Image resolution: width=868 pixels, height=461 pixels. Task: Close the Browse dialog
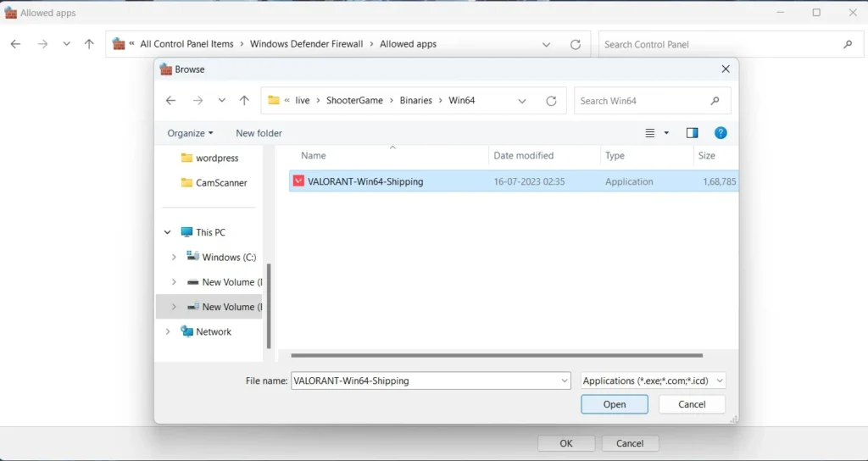[x=726, y=69]
